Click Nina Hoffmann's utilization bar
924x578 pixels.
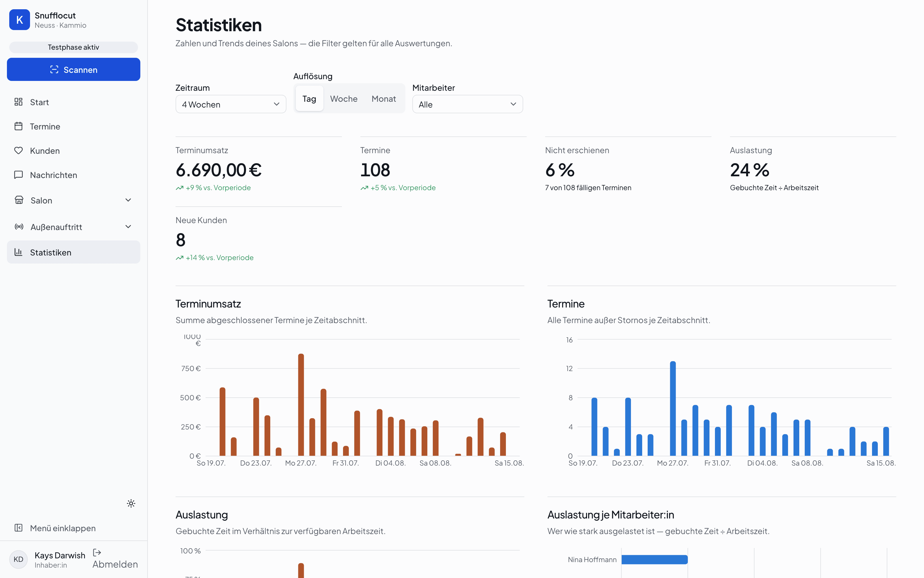(654, 560)
